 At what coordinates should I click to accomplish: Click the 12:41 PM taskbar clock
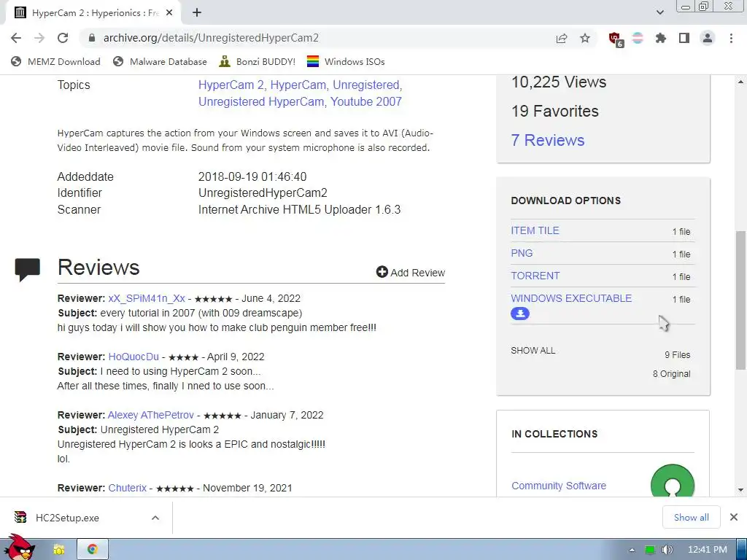click(x=707, y=550)
